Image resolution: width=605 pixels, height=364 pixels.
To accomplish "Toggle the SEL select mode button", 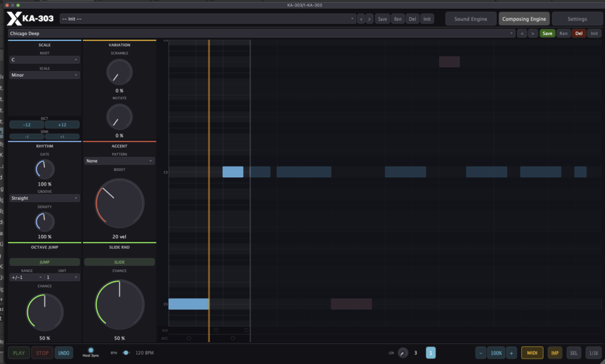I will coord(574,353).
